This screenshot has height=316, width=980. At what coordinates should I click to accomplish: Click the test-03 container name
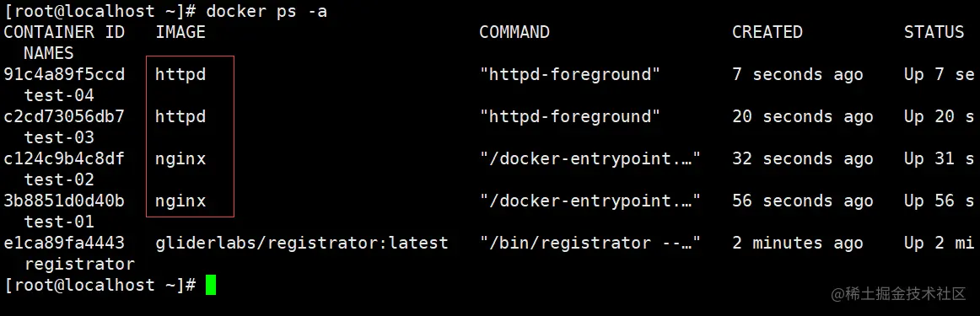59,138
